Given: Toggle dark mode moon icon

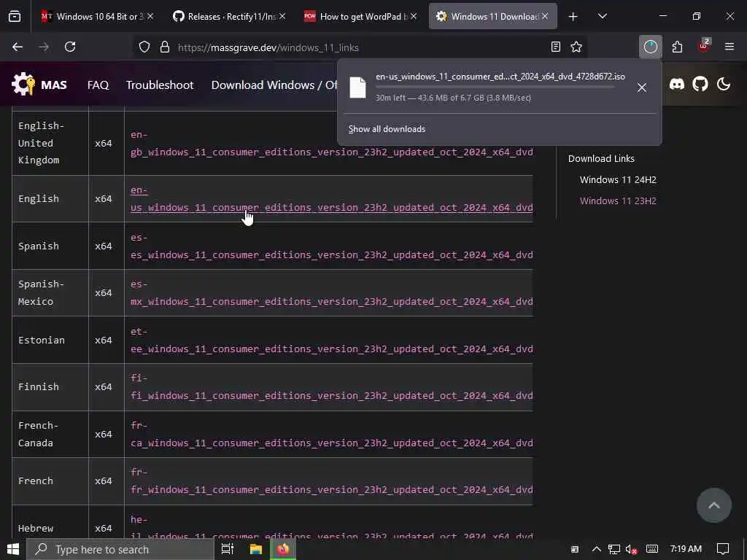Looking at the screenshot, I should 724,85.
